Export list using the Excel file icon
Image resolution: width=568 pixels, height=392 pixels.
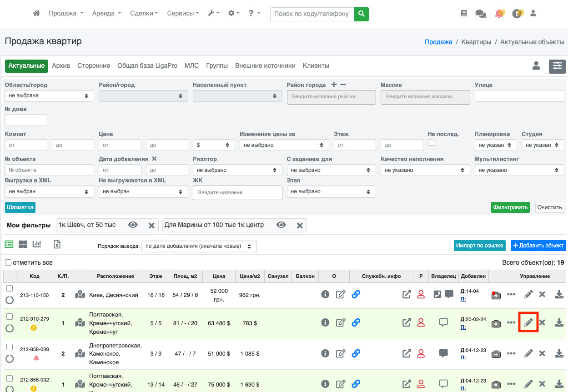pos(57,244)
